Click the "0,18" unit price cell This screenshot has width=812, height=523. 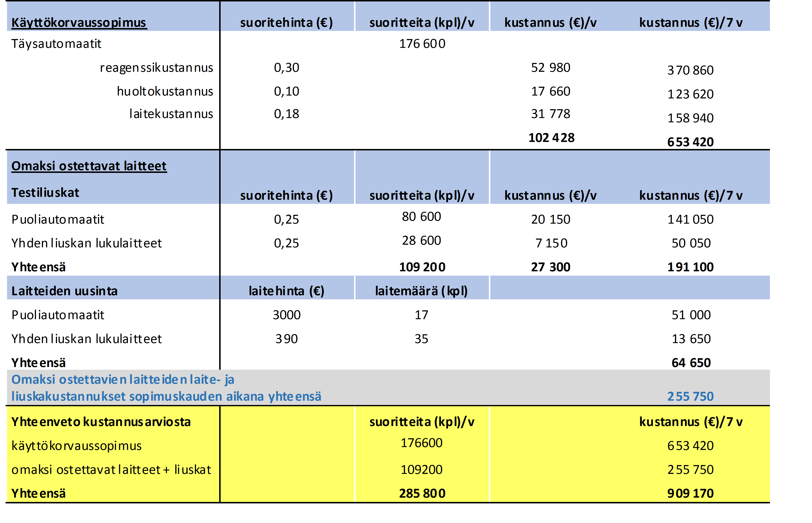click(286, 114)
